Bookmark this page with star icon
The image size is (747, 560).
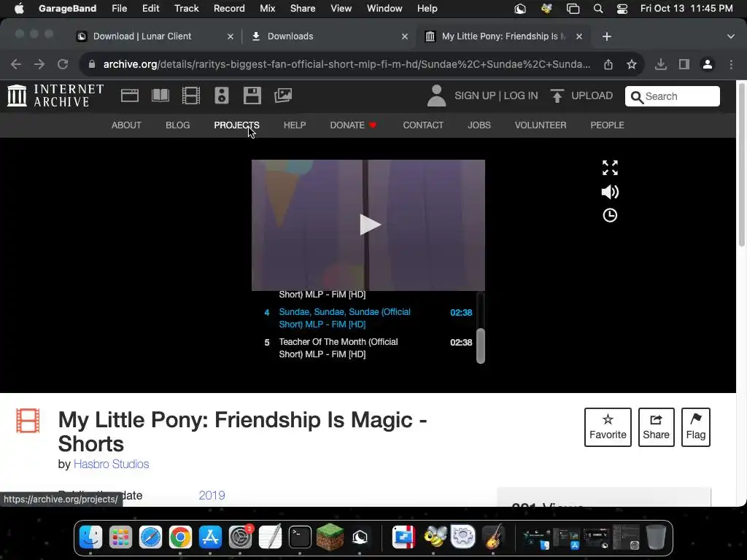coord(632,64)
